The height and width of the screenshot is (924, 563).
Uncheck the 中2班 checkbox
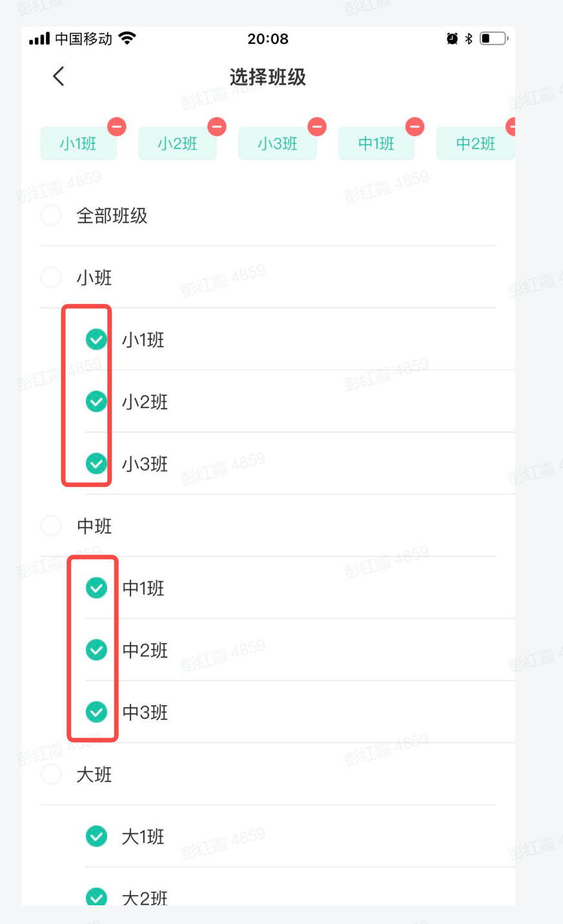97,650
